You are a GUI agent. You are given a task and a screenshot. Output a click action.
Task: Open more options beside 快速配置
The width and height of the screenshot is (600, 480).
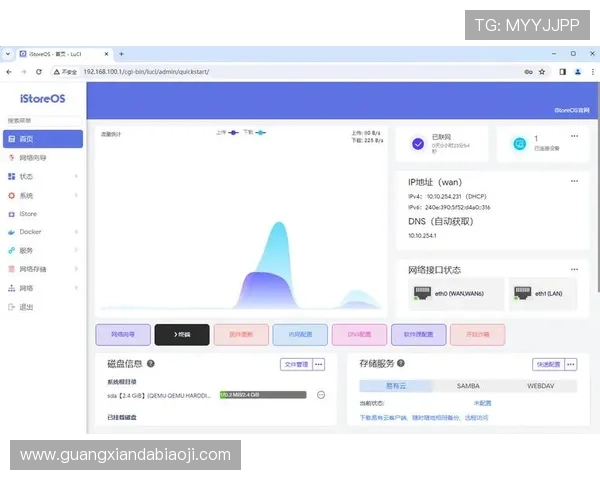click(571, 364)
